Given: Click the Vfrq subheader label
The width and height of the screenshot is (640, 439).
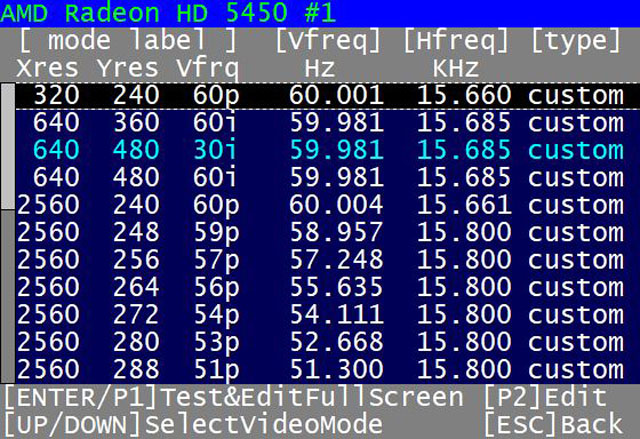Looking at the screenshot, I should pyautogui.click(x=208, y=69).
